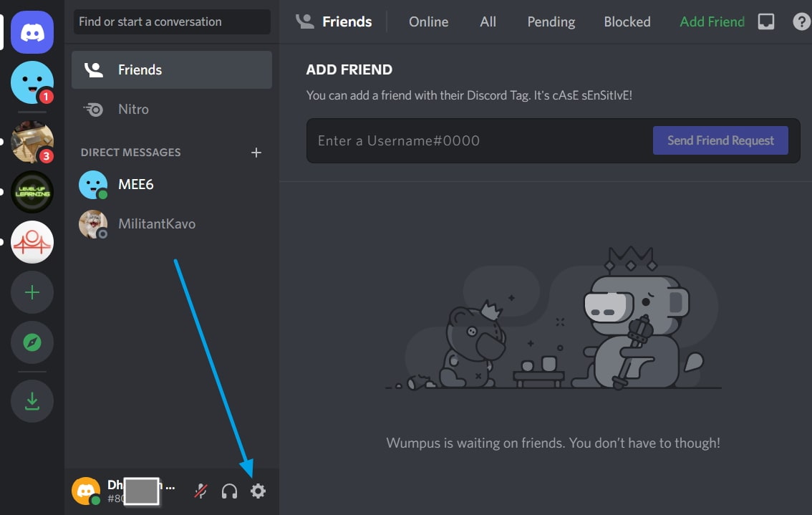Unmute the microphone
Viewport: 812px width, 515px height.
(201, 491)
